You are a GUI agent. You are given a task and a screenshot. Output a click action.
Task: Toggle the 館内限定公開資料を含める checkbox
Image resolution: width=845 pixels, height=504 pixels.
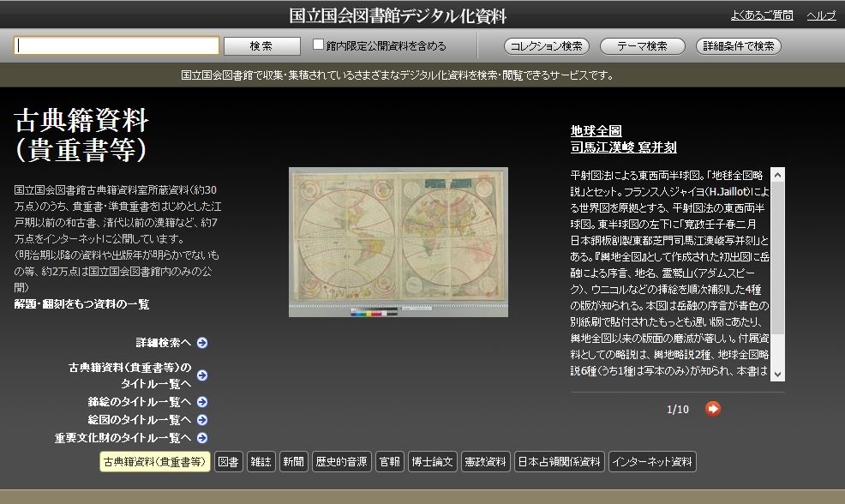(318, 45)
